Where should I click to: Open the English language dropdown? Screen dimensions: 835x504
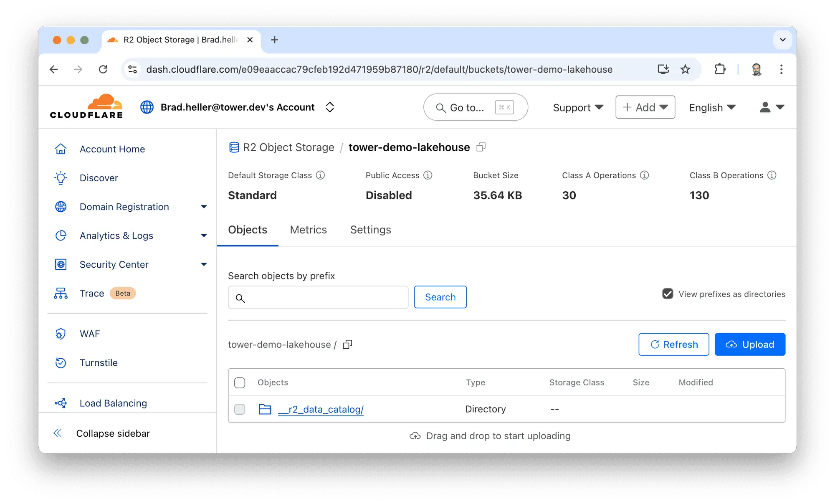(x=712, y=107)
